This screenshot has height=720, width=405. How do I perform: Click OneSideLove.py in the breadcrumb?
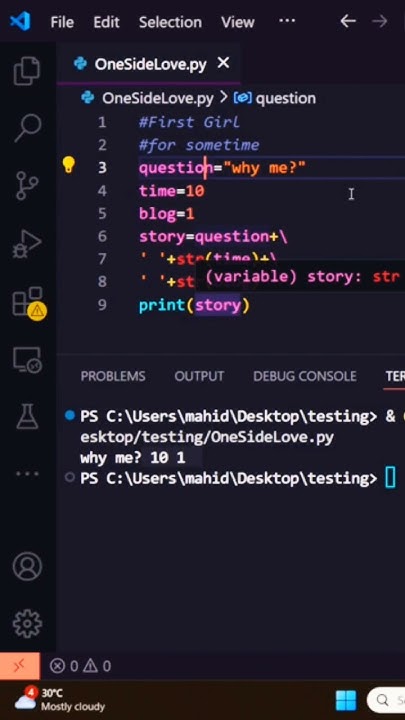pos(158,98)
